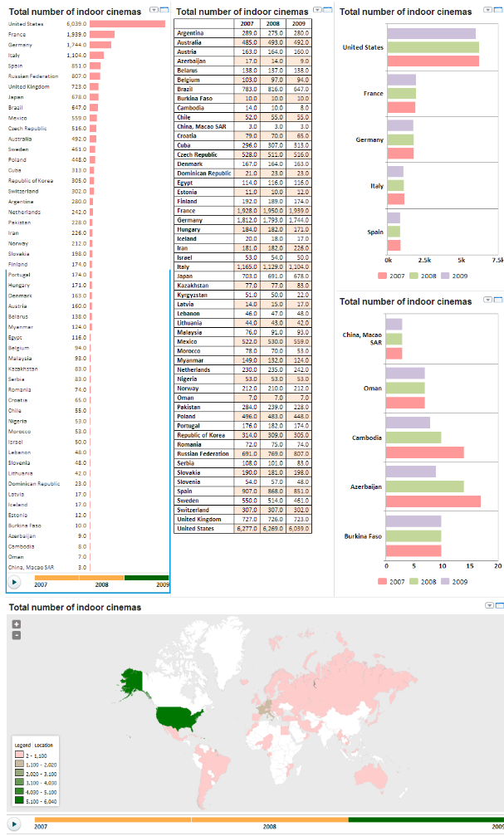Open the dropdown menu of the world map panel
Viewport: 504px width, 836px height.
(x=489, y=607)
